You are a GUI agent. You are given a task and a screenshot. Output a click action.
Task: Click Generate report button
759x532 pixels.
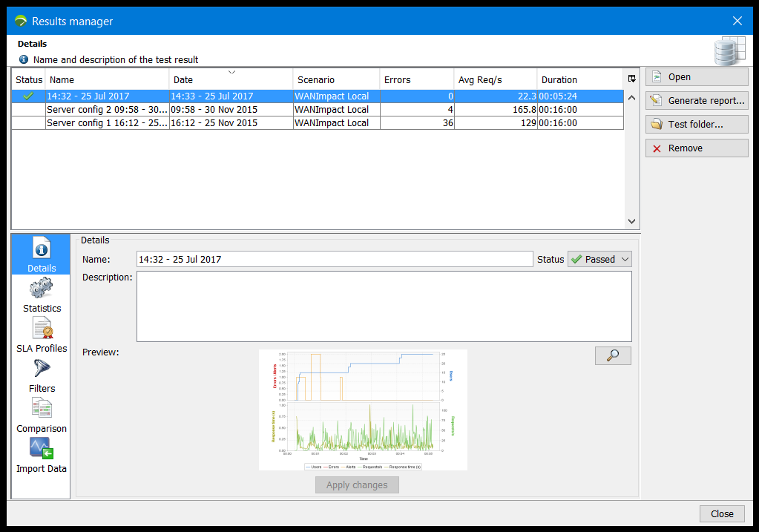coord(696,101)
